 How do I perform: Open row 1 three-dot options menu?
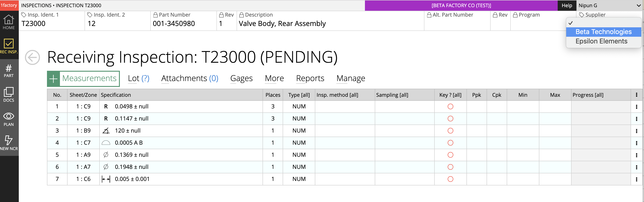click(636, 107)
